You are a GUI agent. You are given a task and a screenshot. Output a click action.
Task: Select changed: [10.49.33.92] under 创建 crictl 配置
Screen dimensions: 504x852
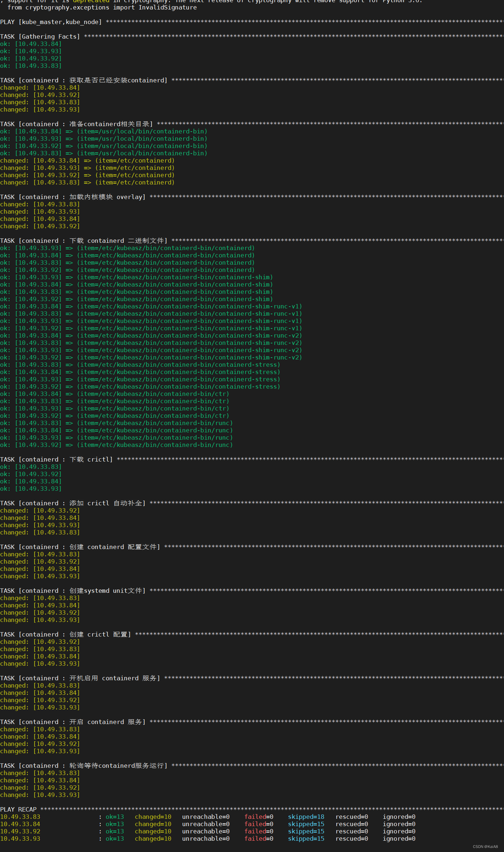[40, 642]
